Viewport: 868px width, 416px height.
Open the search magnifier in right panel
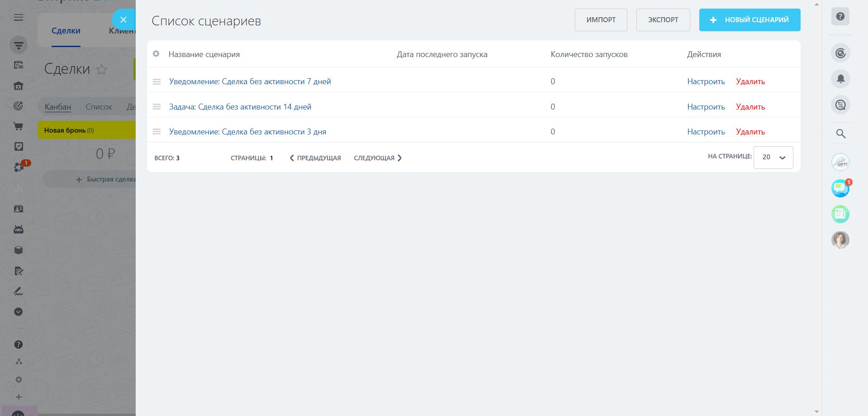(840, 134)
